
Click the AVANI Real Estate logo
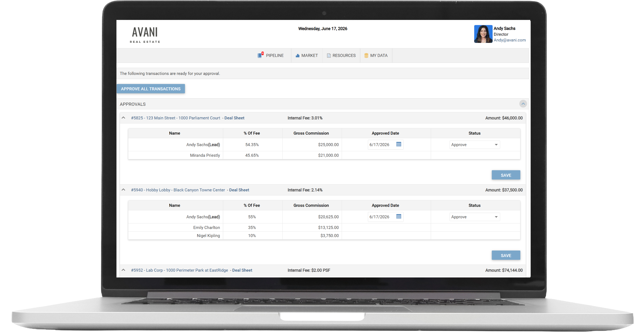pos(145,35)
